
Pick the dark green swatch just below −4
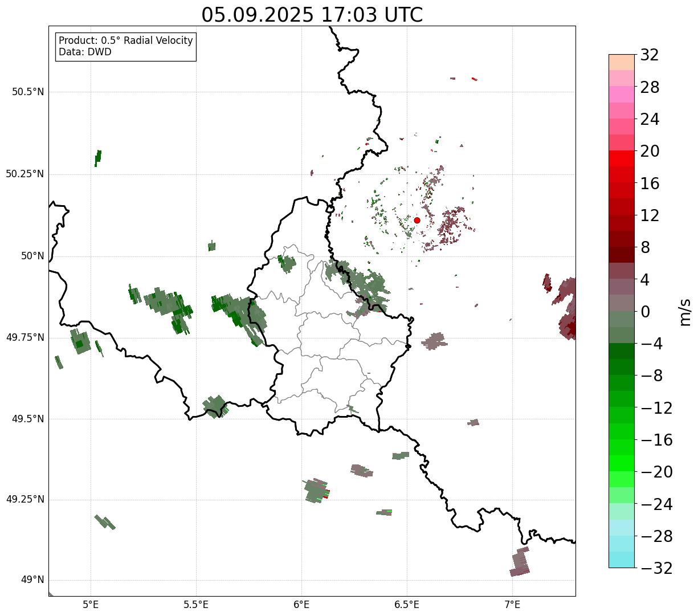(x=622, y=351)
